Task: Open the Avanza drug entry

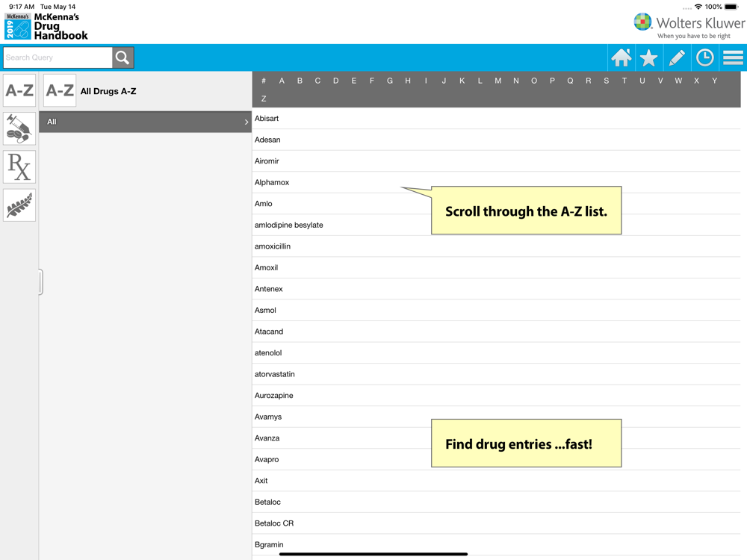Action: [496, 438]
